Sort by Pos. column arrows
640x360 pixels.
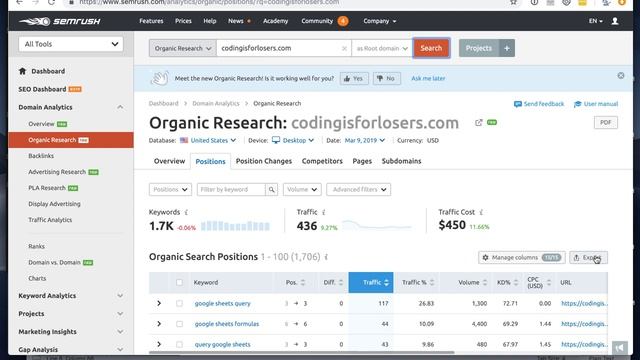[x=303, y=282]
